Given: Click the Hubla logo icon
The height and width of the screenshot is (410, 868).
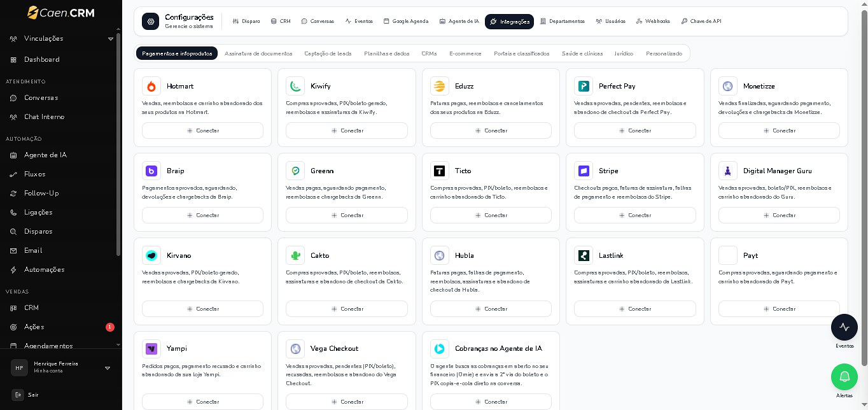Looking at the screenshot, I should click(x=439, y=255).
